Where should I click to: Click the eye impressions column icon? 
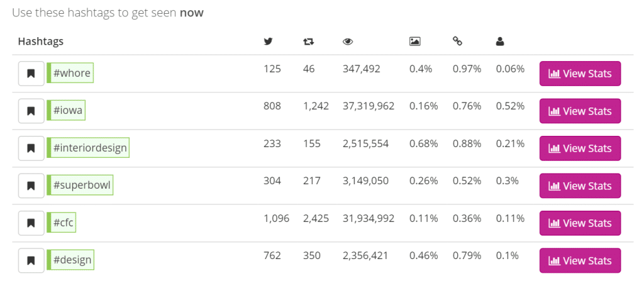tap(348, 42)
